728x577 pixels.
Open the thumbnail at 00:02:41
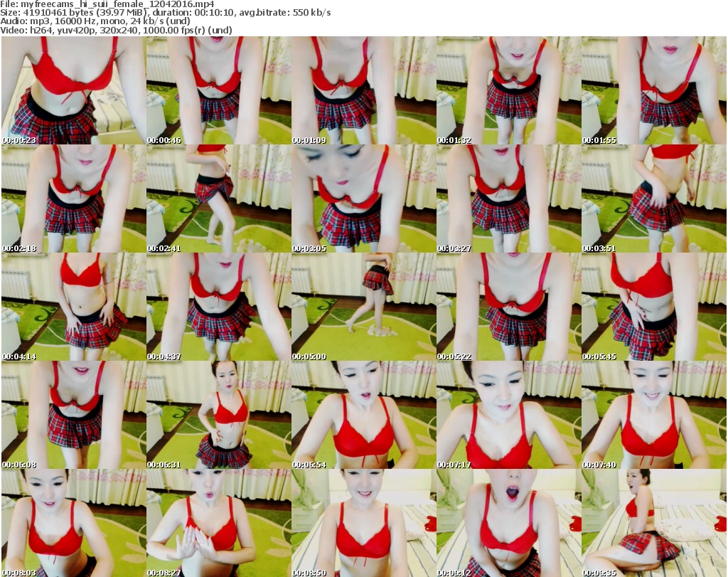[219, 198]
